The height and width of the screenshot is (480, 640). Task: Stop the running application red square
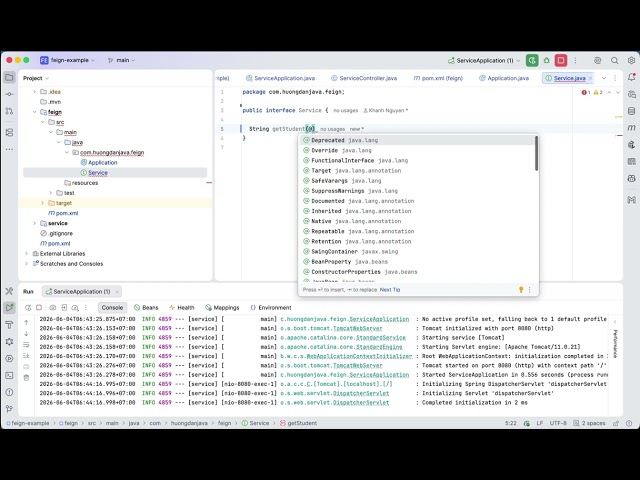561,60
